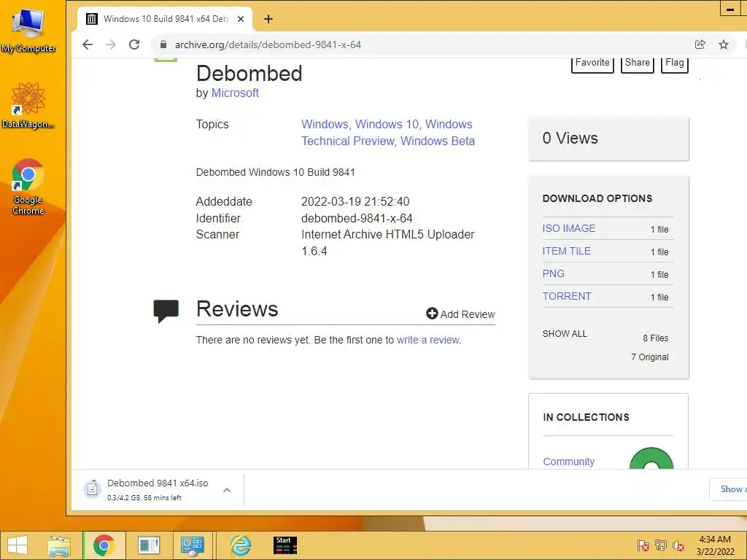Viewport: 747px width, 560px height.
Task: Open Google Chrome desktop shortcut
Action: [28, 186]
